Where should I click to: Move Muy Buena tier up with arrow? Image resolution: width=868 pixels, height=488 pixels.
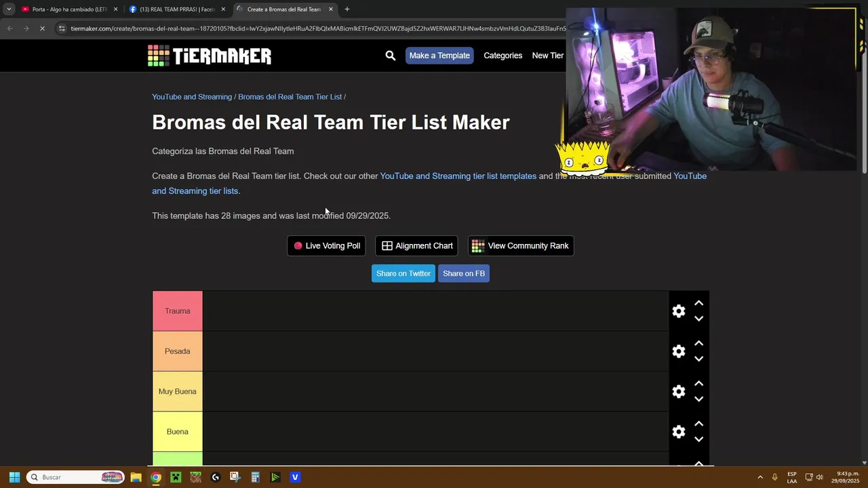click(698, 384)
